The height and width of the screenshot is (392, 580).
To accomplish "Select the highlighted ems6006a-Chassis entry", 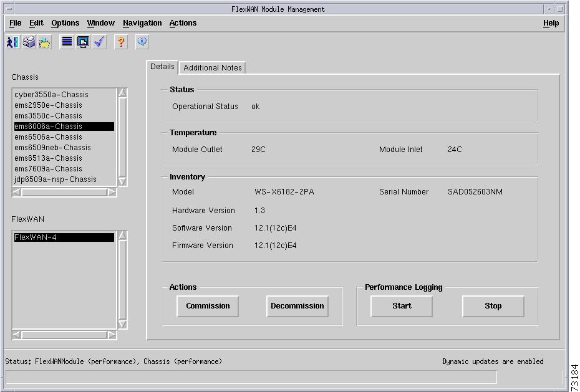I will [64, 127].
